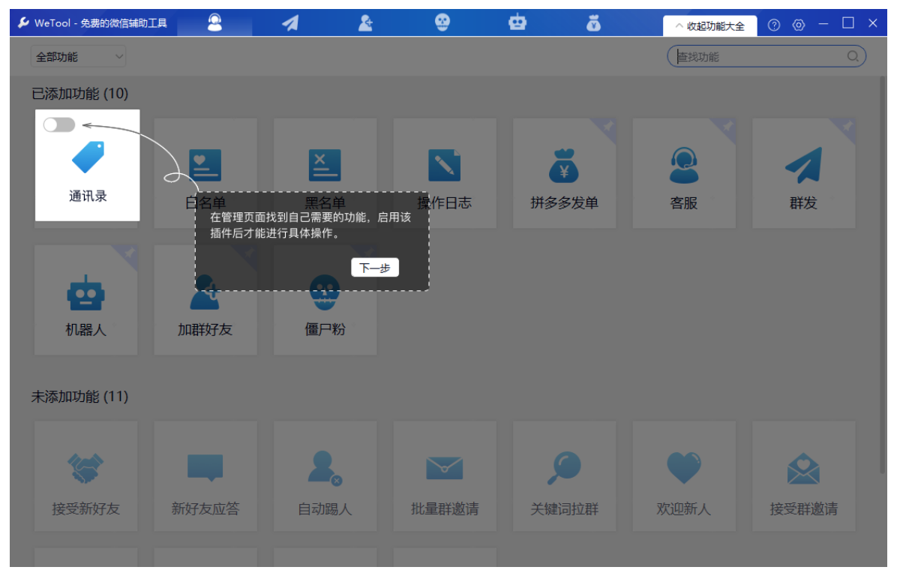Open the 群发 paper plane card
This screenshot has height=588, width=903.
803,173
